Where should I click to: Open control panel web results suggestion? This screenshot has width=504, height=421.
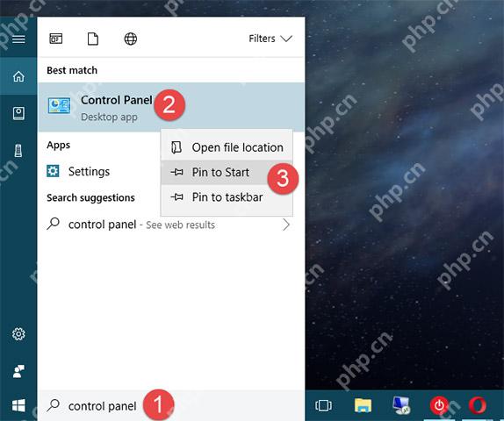(171, 225)
